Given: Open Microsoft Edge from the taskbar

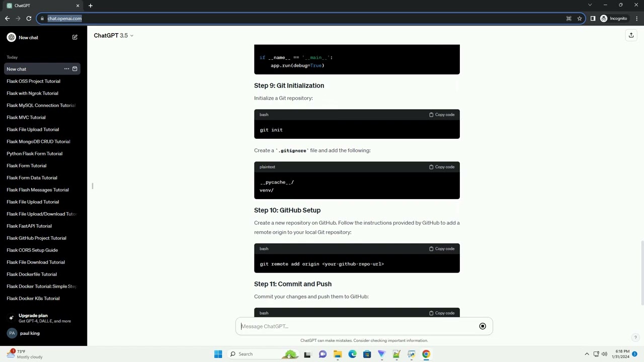Looking at the screenshot, I should [x=352, y=354].
